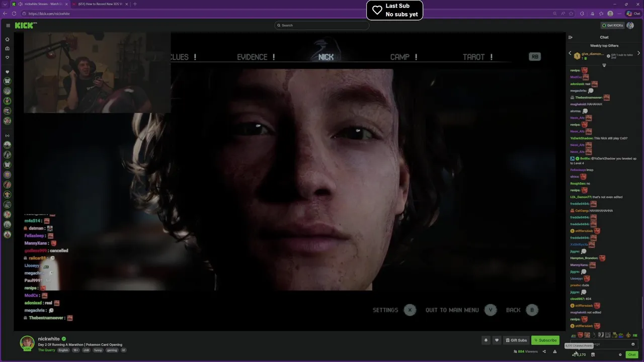Open the nickwhite channel avatar
Screen dimensions: 644x362
(x=27, y=343)
